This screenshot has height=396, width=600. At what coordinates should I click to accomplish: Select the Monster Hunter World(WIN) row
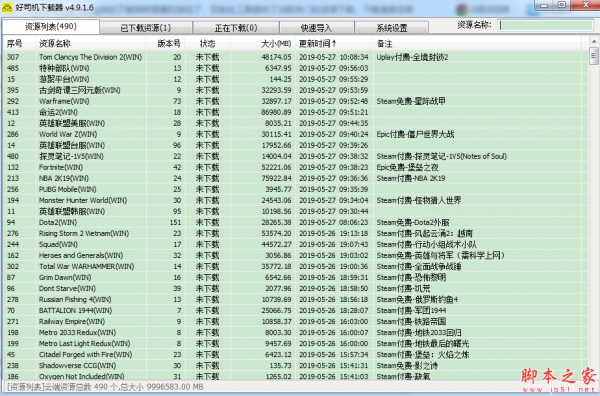coord(295,200)
